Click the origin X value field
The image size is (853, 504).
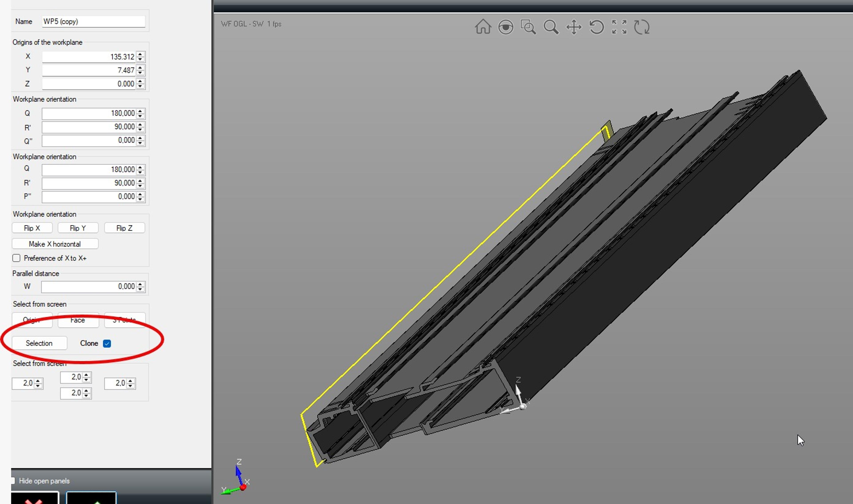[89, 57]
